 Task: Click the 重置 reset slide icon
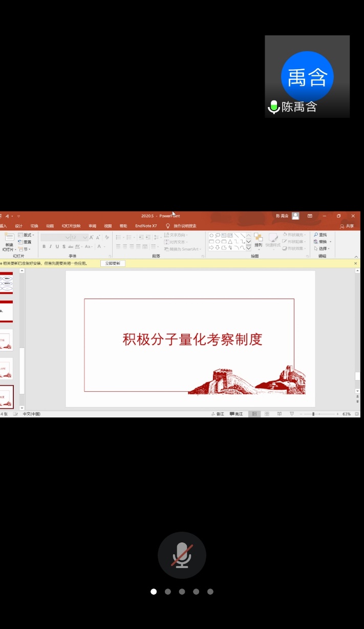pyautogui.click(x=25, y=242)
